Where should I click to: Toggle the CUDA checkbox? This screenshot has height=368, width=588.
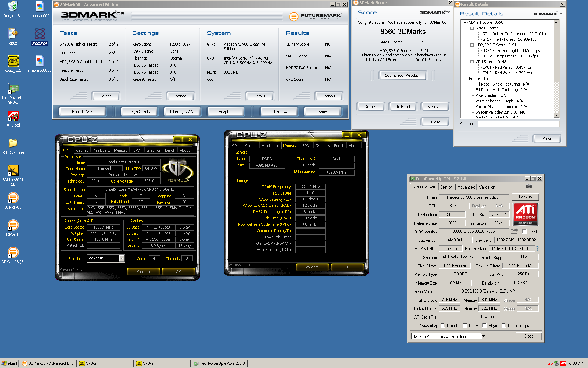[465, 326]
